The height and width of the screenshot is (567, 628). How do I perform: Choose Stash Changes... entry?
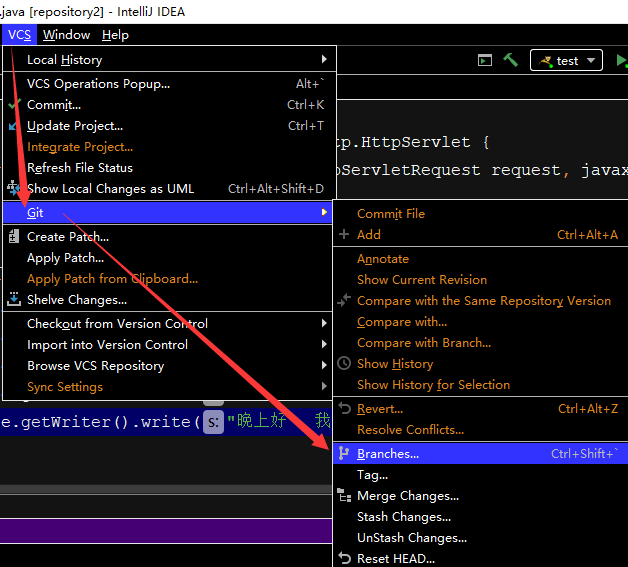(x=481, y=517)
